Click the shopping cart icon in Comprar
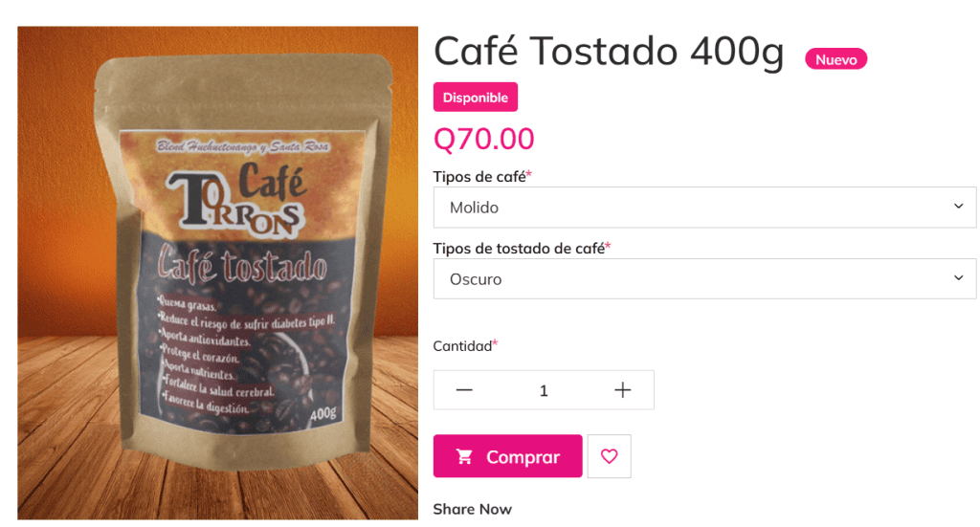 coord(464,457)
